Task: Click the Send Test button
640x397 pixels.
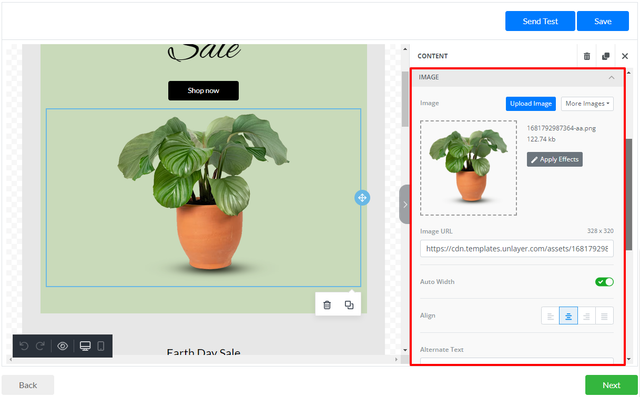Action: point(540,21)
